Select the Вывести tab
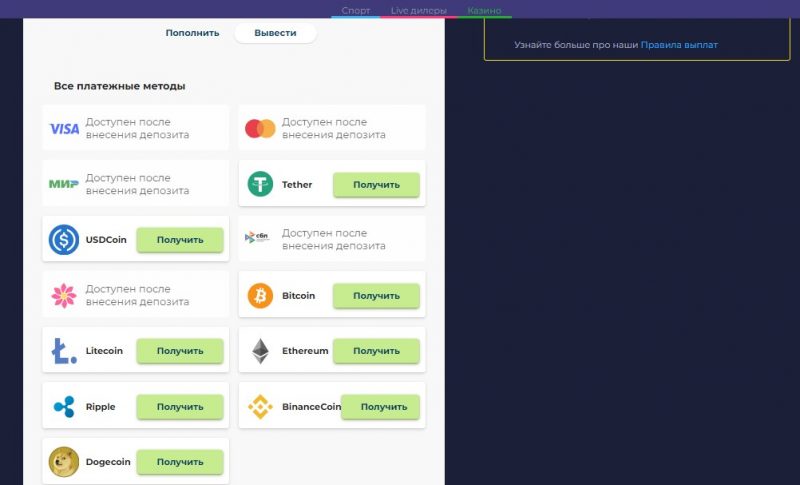Screen dimensions: 800x485 point(275,33)
